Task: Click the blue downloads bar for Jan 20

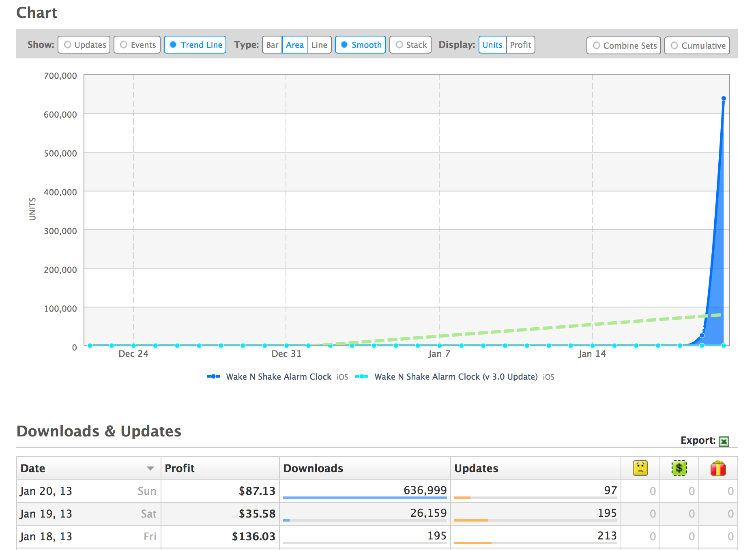Action: (365, 498)
